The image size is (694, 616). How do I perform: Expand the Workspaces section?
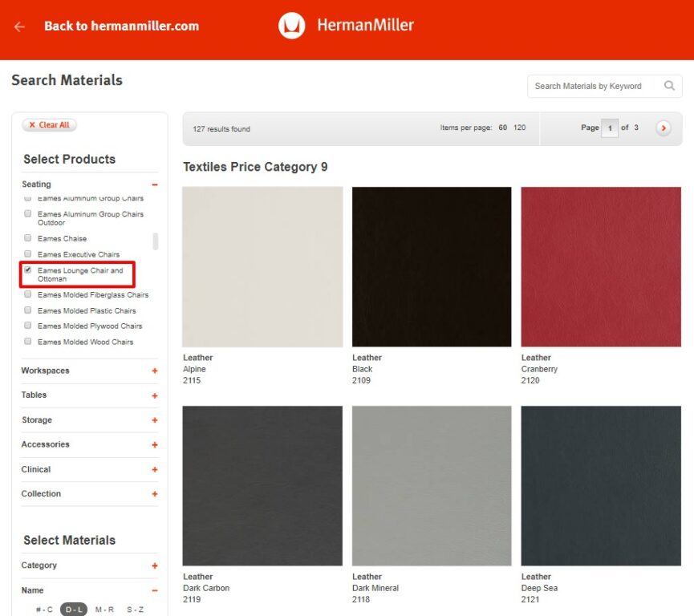(x=155, y=371)
